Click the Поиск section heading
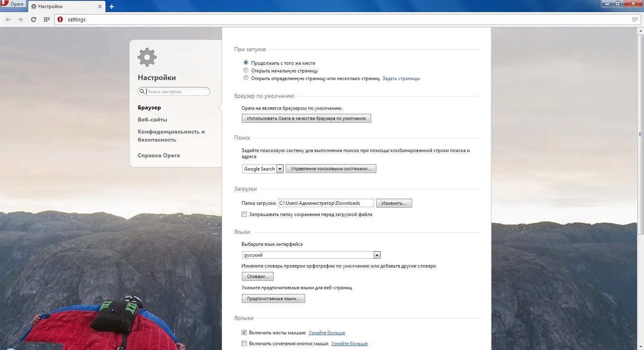 [242, 138]
